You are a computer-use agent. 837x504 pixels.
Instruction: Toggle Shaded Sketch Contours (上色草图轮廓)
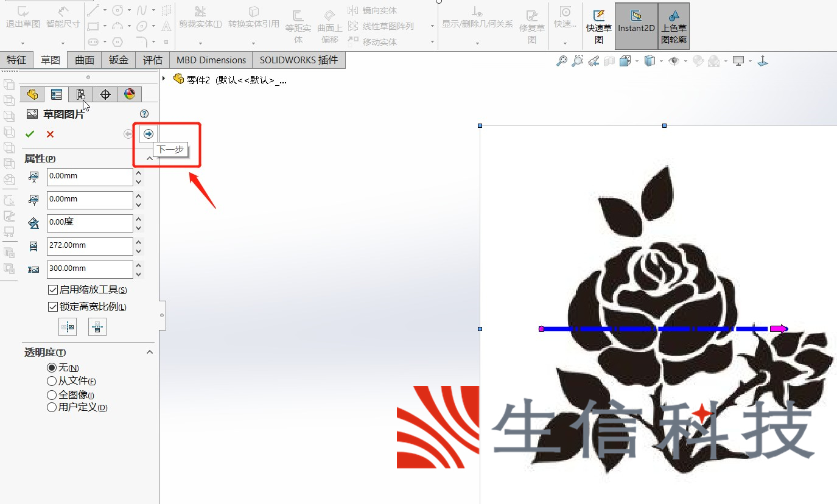(674, 26)
